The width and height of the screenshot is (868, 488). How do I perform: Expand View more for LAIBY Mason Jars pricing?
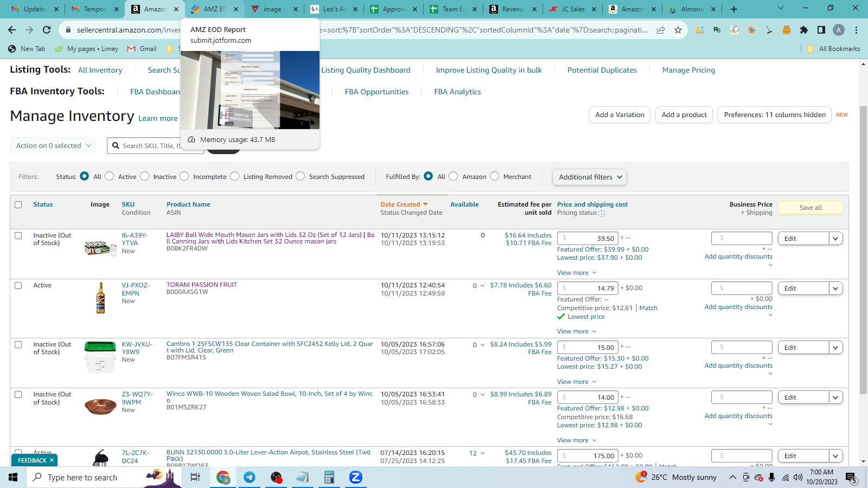coord(577,273)
